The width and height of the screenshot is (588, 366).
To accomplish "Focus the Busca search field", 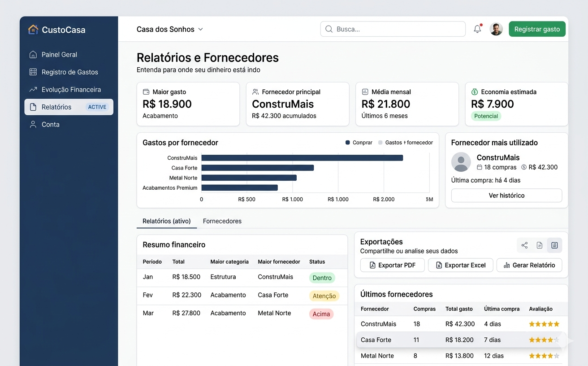I will [393, 29].
